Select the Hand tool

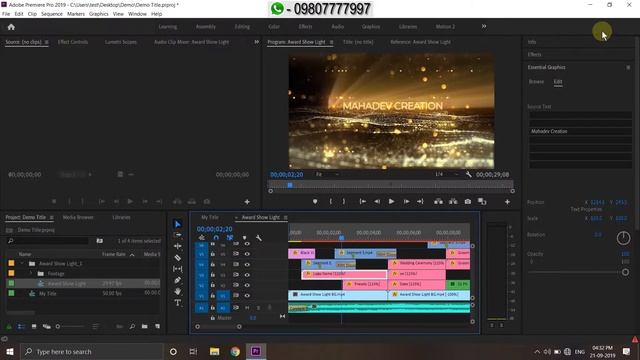pos(178,291)
